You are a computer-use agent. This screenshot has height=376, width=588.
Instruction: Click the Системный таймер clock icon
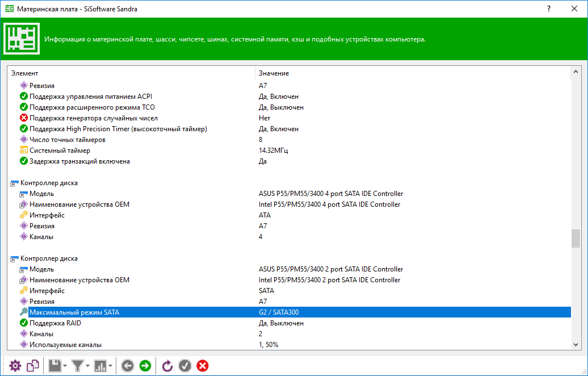(x=24, y=151)
